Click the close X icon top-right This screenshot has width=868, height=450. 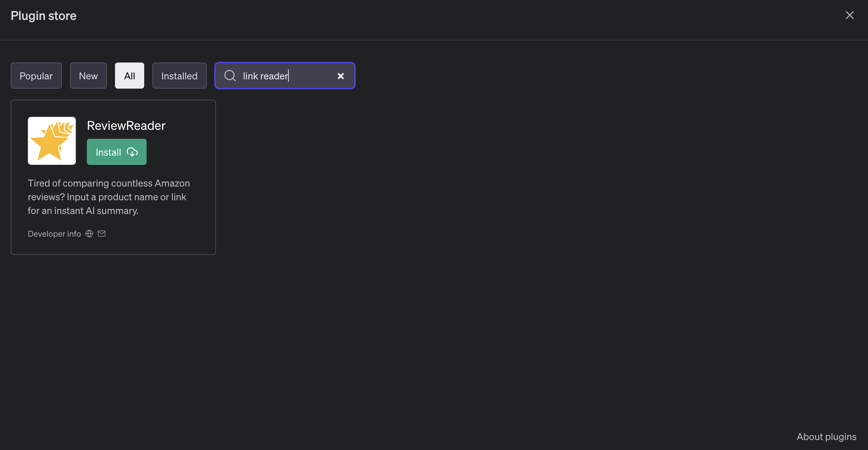[x=849, y=14]
